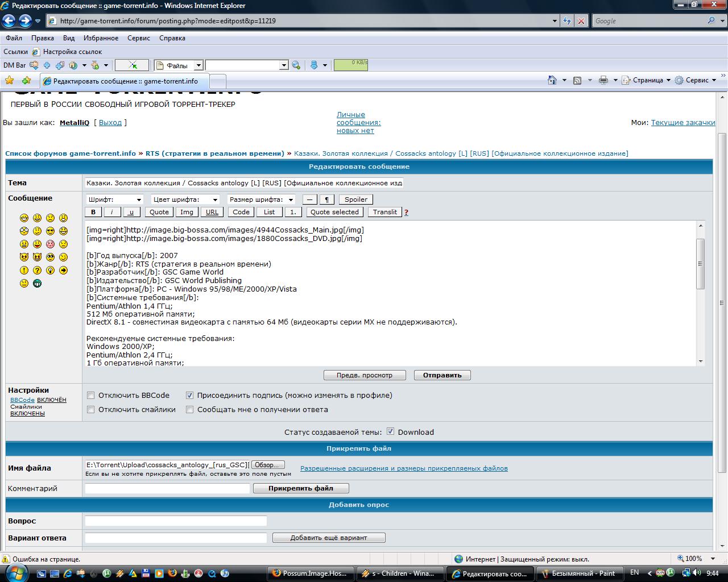Click the Вопрос poll question field
This screenshot has height=582, width=728.
click(176, 521)
